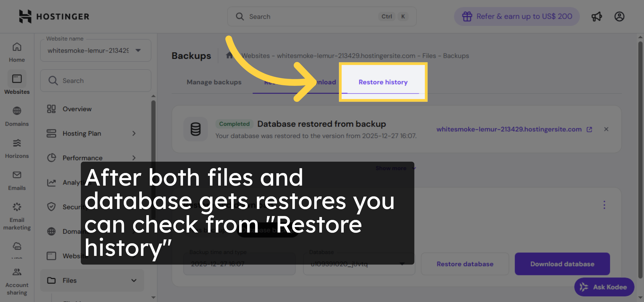Open Account sharing from the sidebar

pyautogui.click(x=17, y=272)
